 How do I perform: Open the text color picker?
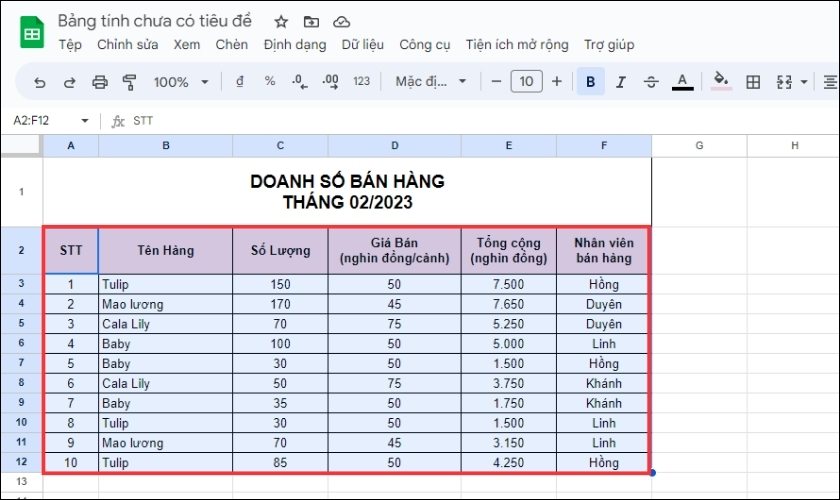pyautogui.click(x=682, y=82)
